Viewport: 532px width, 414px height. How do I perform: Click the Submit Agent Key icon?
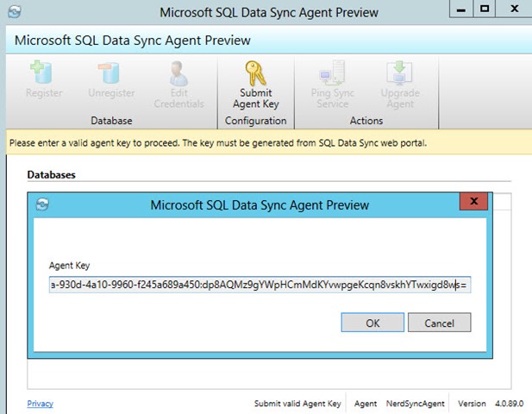[255, 72]
